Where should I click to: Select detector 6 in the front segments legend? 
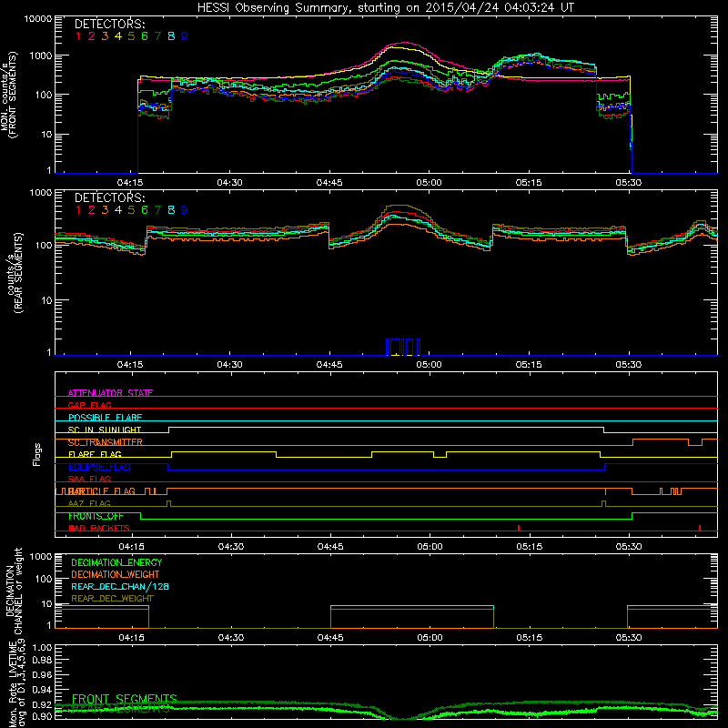(x=145, y=36)
